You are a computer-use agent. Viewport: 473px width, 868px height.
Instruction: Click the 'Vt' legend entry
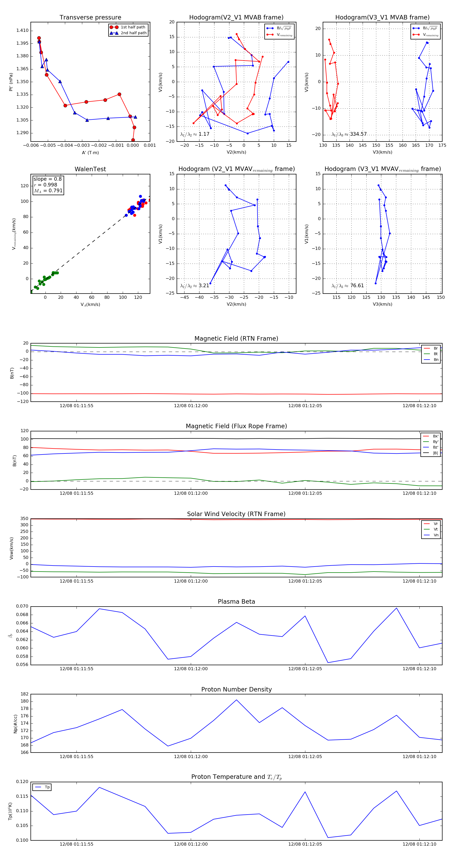pos(431,529)
